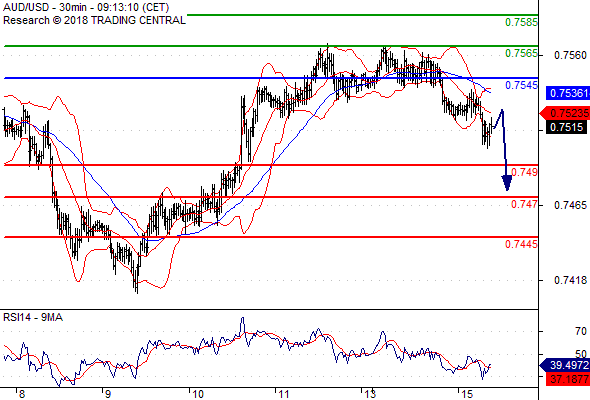Viewport: 590px width, 400px height.
Task: Click the red 0.7445 support label
Action: (521, 244)
